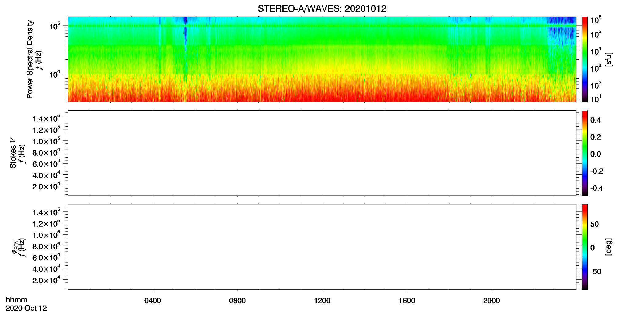Click the -0.4 label on Stokes colorbar
The width and height of the screenshot is (644, 332).
pyautogui.click(x=597, y=188)
